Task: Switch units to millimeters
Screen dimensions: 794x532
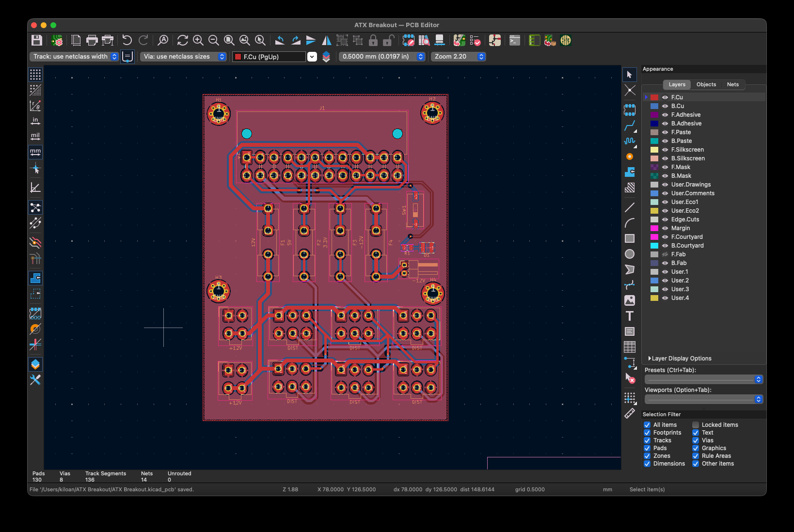Action: (35, 152)
